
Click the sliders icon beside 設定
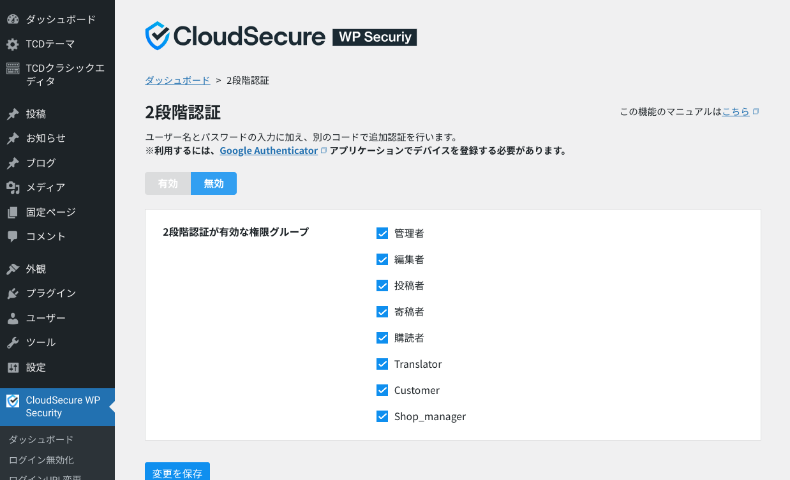point(13,367)
